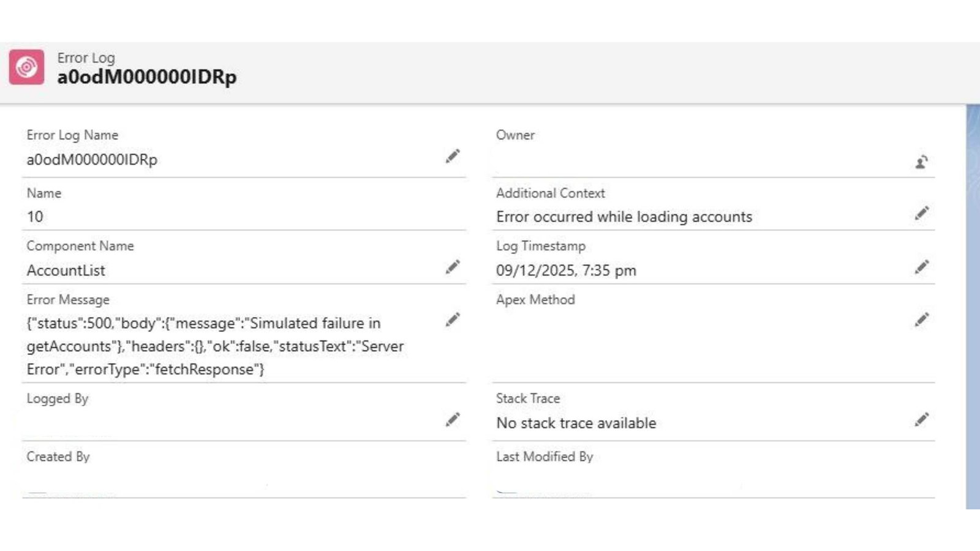The width and height of the screenshot is (980, 551).
Task: Click the AccountList component name value
Action: (66, 271)
